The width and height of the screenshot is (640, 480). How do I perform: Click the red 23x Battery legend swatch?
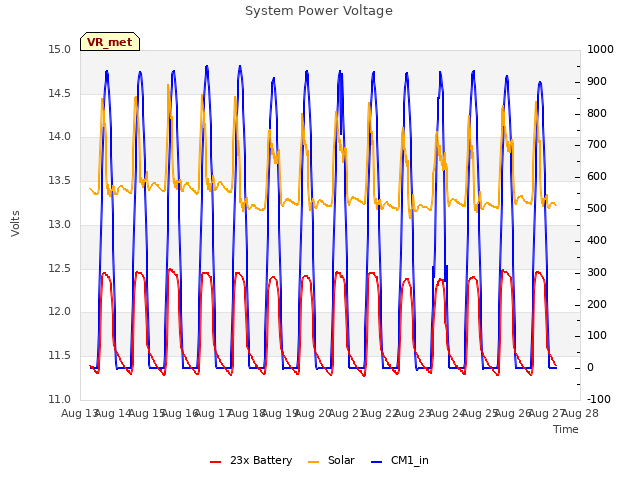[216, 462]
